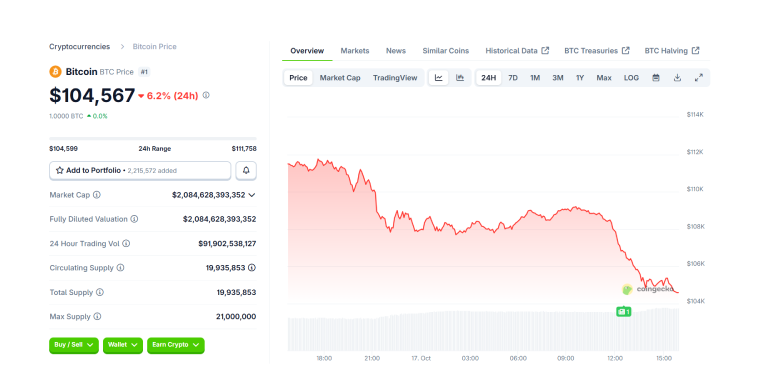
Task: Open Max Supply info icon
Action: [x=97, y=316]
